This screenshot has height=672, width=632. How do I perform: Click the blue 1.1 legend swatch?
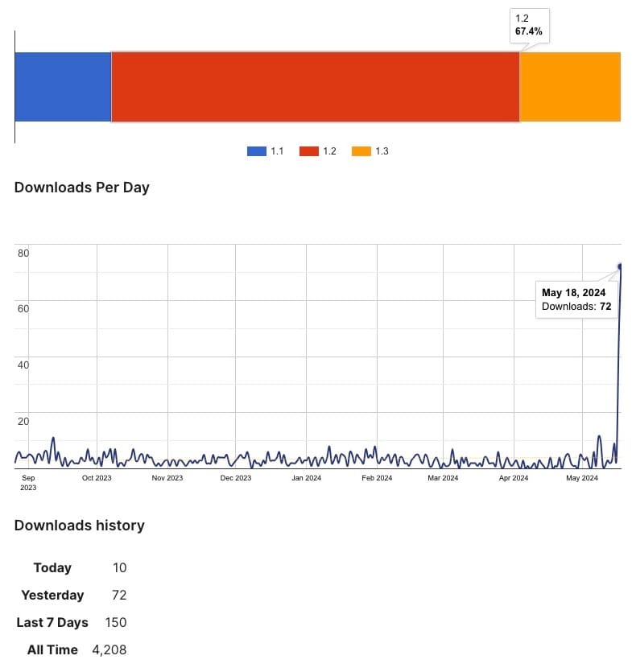(256, 151)
